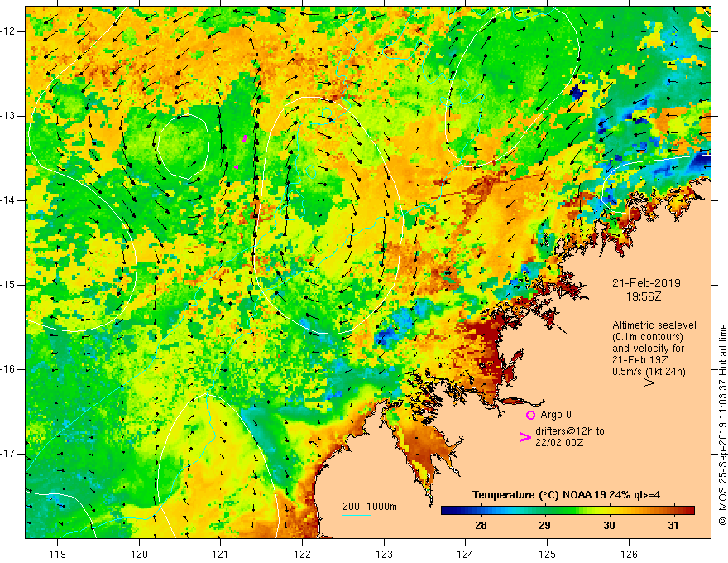The width and height of the screenshot is (728, 563).
Task: Click the latitude label -17
Action: (8, 454)
